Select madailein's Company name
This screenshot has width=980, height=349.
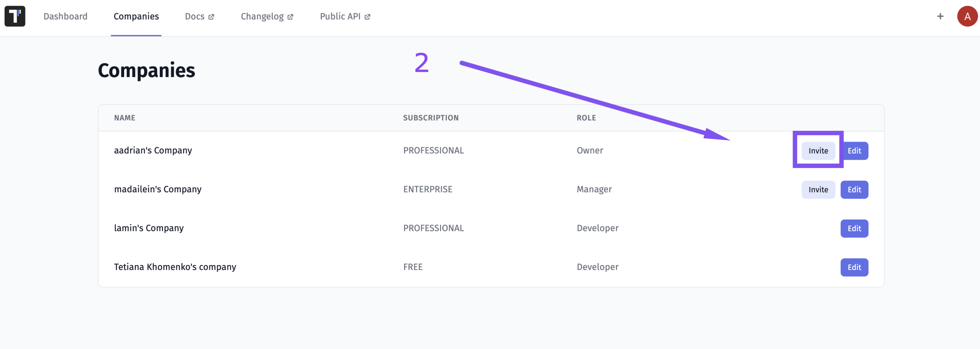[x=158, y=189]
